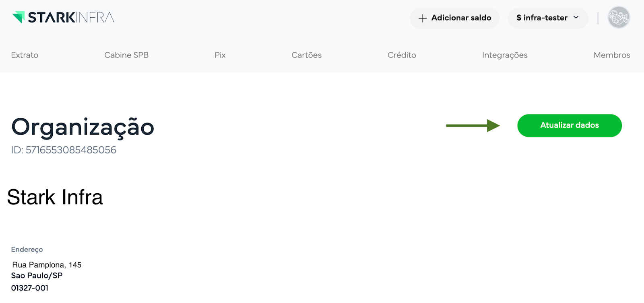Click the Adicionar saldo button

[461, 18]
